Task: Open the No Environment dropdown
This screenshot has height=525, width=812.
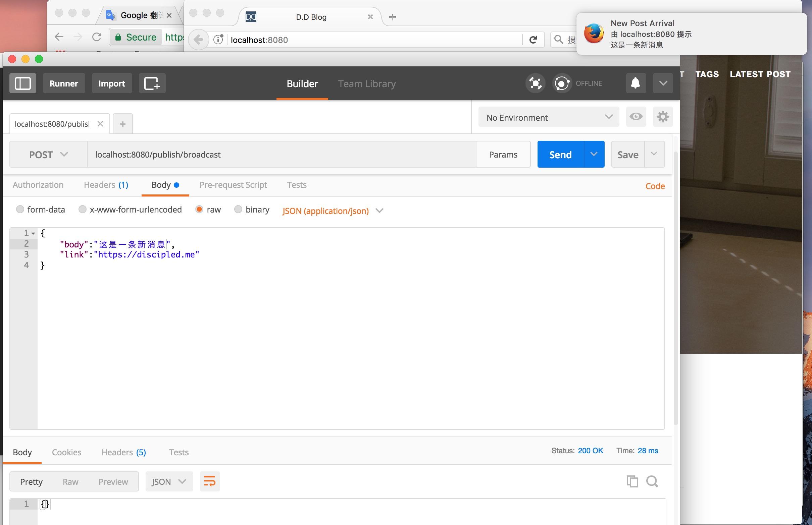Action: (548, 117)
